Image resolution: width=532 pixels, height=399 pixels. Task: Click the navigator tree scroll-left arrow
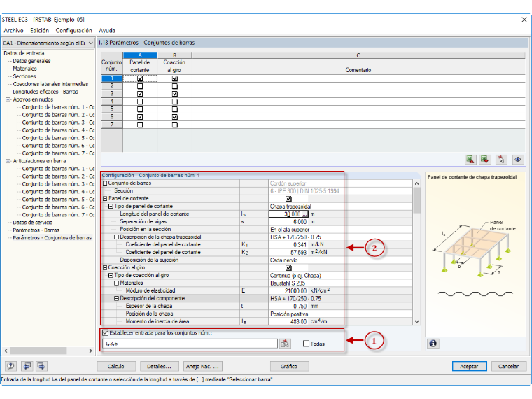[6, 351]
